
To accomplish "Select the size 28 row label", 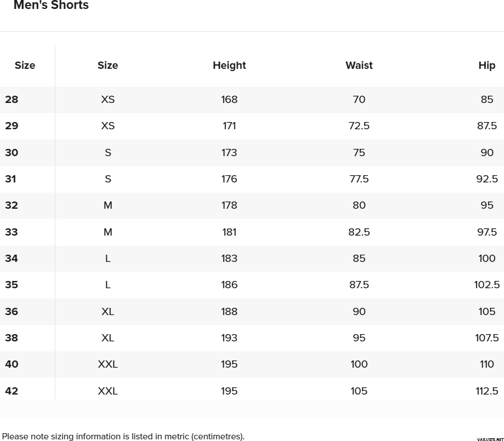I will point(12,100).
